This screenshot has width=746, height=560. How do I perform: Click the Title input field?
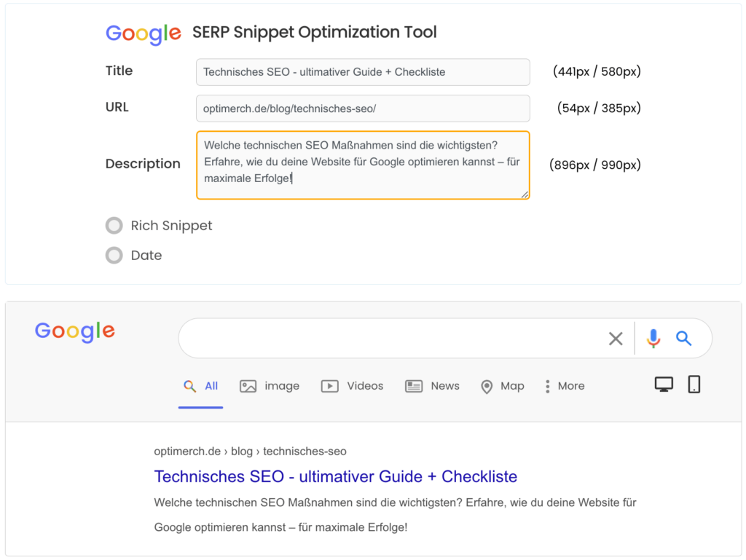tap(363, 72)
